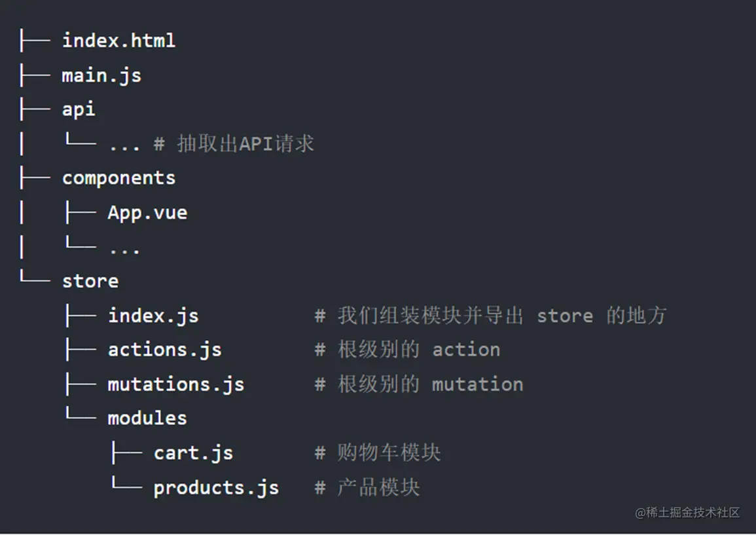Viewport: 756px width, 535px height.
Task: Select main.js in the directory tree
Action: coord(101,75)
